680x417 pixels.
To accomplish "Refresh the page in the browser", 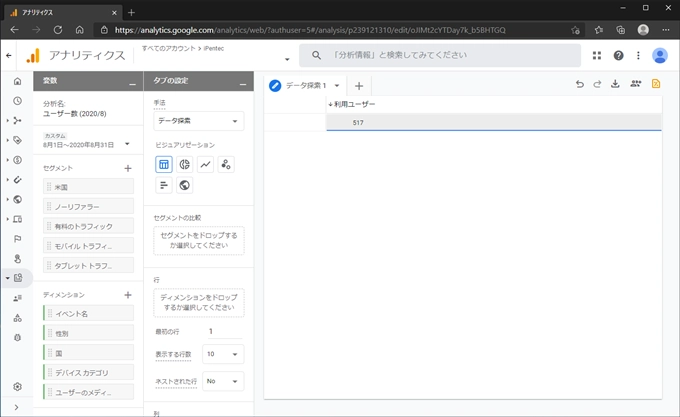I will [x=58, y=30].
